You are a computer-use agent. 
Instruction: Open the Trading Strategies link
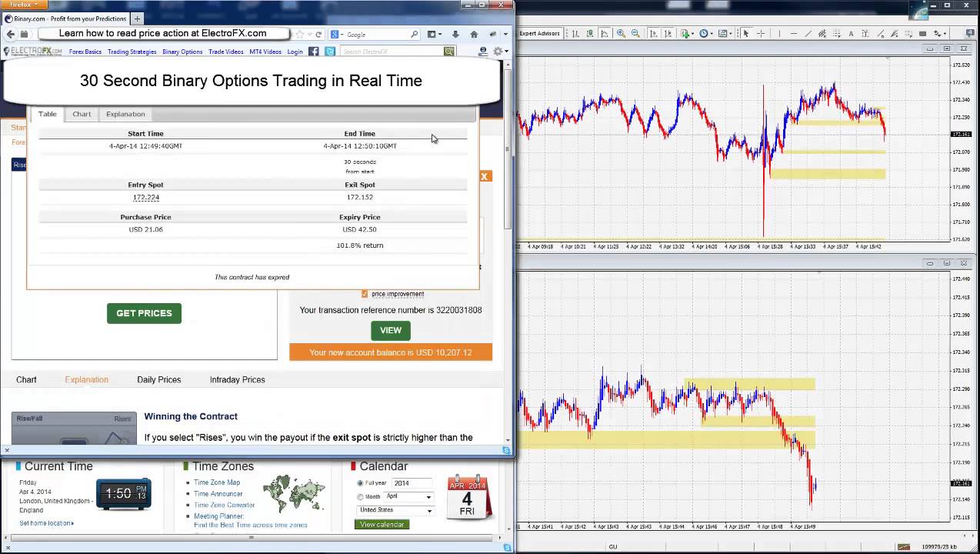(x=132, y=52)
